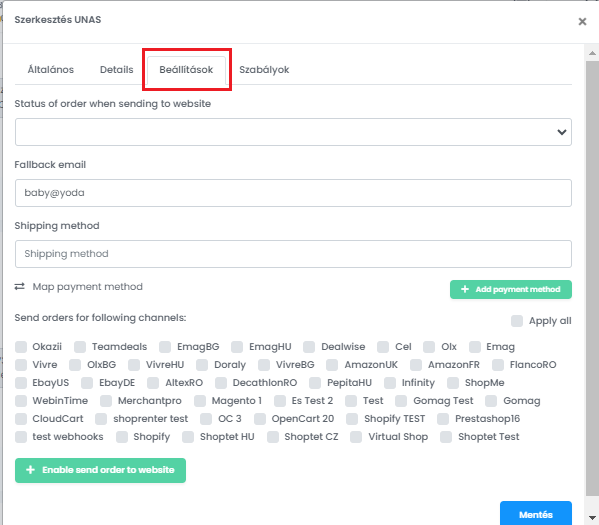Check the AmazonUK channel
Screen dimensions: 599x525
click(x=332, y=365)
